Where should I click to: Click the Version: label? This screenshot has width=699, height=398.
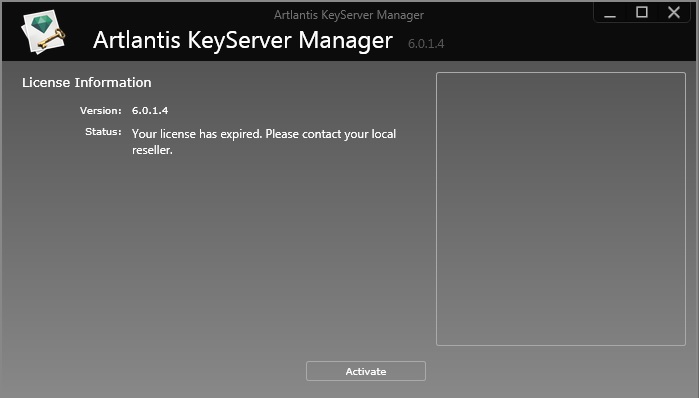click(x=101, y=111)
